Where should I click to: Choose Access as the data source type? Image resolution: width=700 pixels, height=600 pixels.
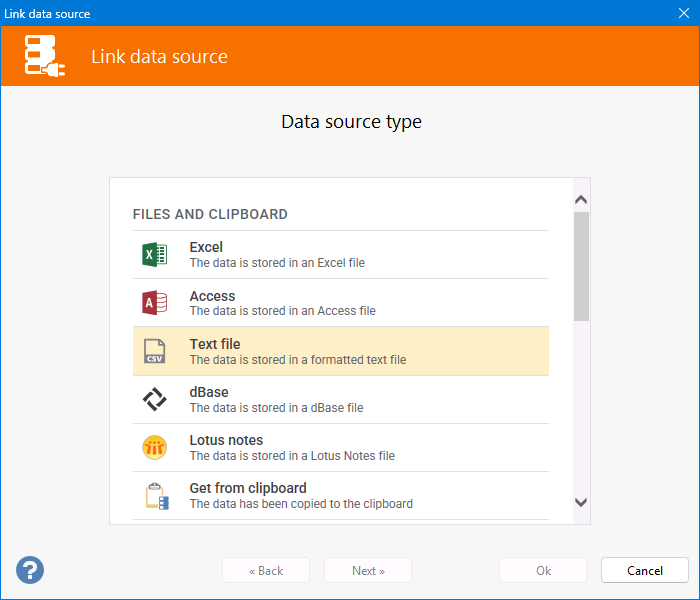340,303
